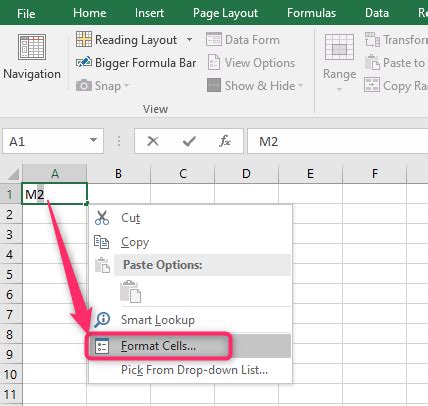Image resolution: width=428 pixels, height=406 pixels.
Task: Expand the Range dropdown arrow
Action: point(339,89)
